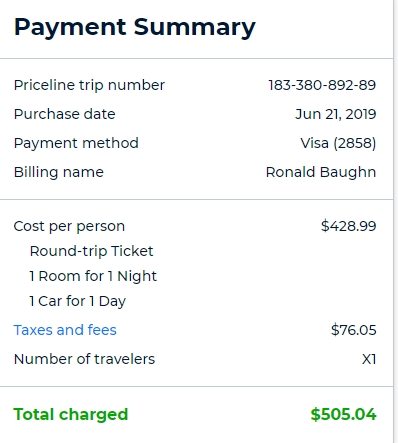Click the Cost per person label
This screenshot has height=443, width=398.
click(69, 227)
